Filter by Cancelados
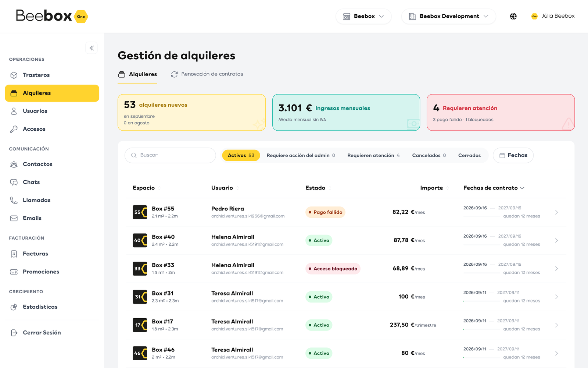Viewport: 588px width, 368px height. pyautogui.click(x=429, y=155)
